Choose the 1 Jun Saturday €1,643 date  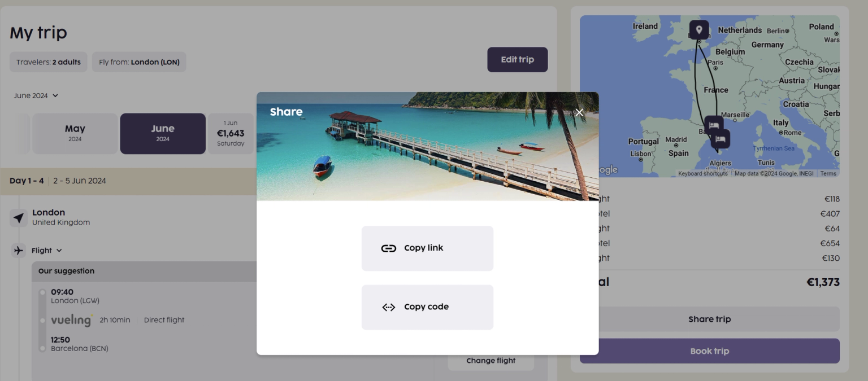(x=231, y=133)
